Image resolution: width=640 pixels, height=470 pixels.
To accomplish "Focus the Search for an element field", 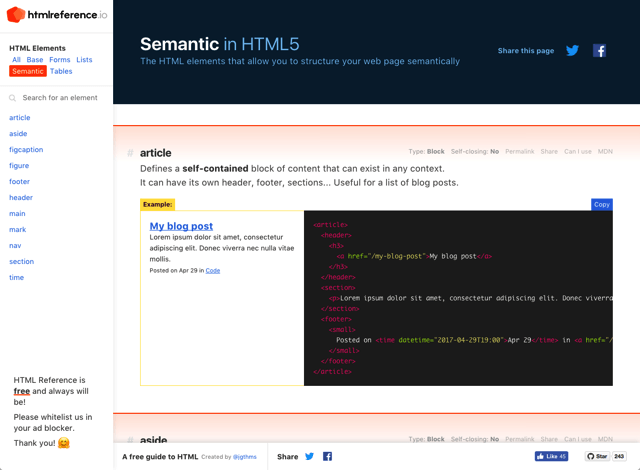I will (64, 98).
